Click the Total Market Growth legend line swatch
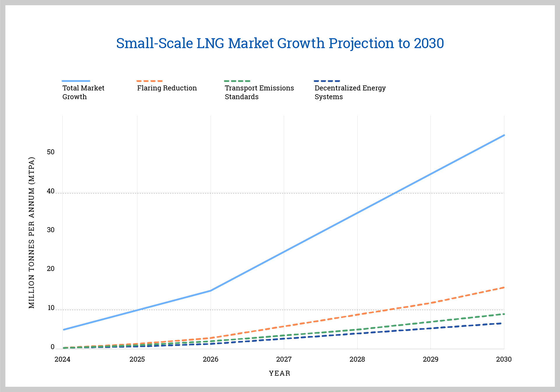The image size is (560, 392). pos(76,81)
